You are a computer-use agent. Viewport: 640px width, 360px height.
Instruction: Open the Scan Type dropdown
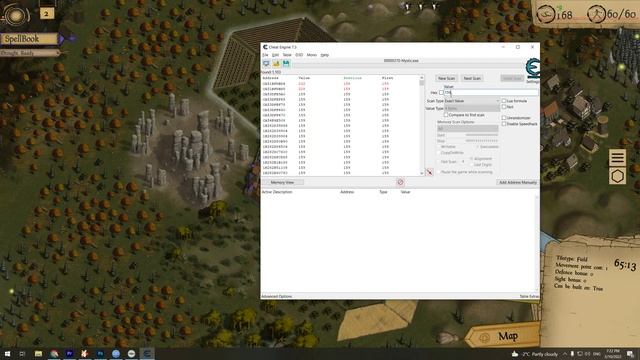471,101
